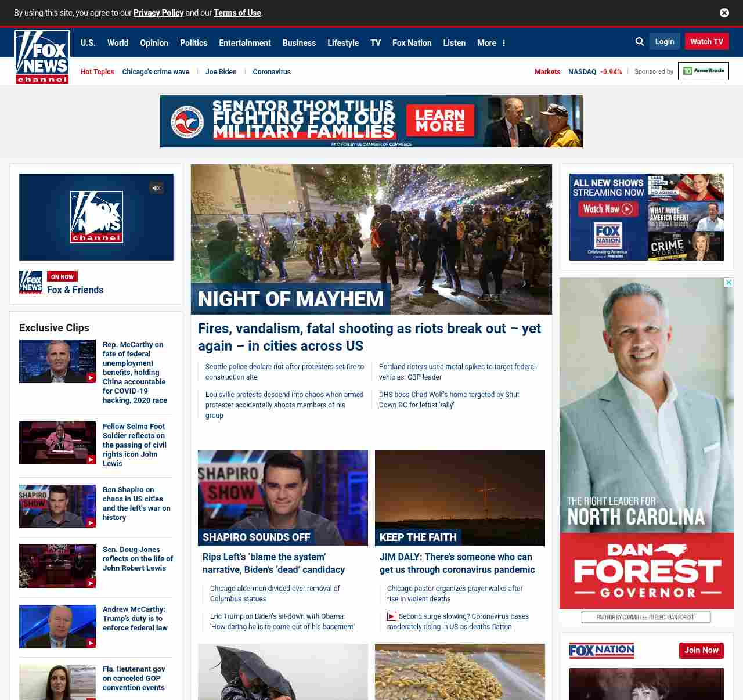Viewport: 743px width, 700px height.
Task: Click the TD Ameritrade sponsor logo
Action: coord(703,71)
